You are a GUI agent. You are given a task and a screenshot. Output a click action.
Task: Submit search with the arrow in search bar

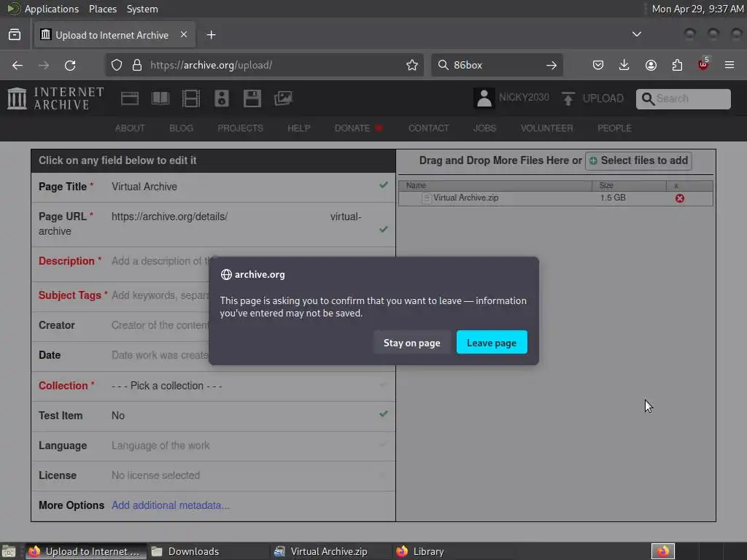coord(551,65)
